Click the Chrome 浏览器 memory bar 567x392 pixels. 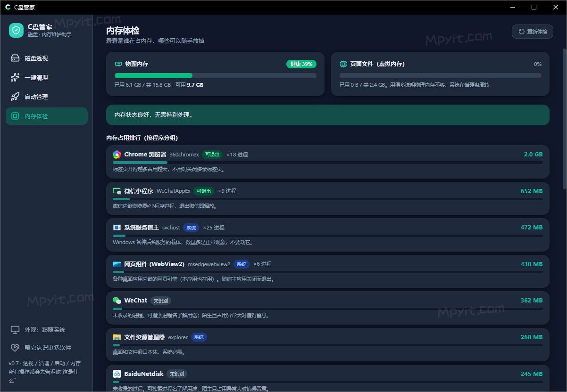coord(328,163)
